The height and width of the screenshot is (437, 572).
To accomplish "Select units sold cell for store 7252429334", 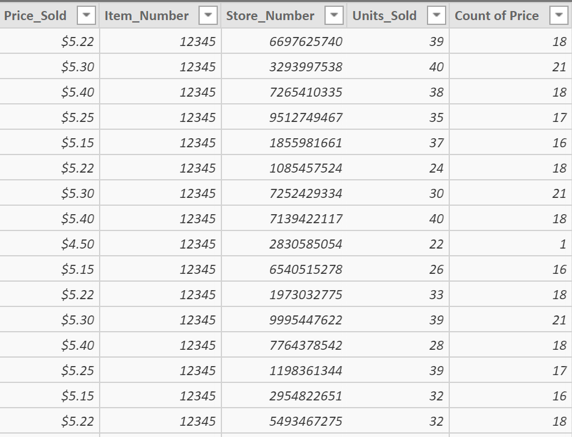I will coord(398,193).
